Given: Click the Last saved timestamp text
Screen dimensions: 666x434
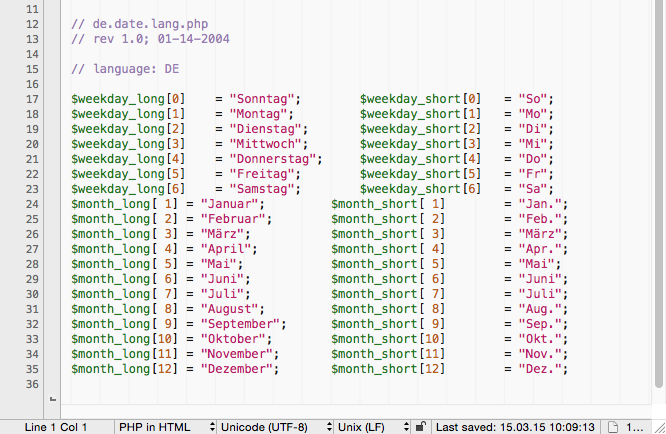Looking at the screenshot, I should click(x=515, y=427).
